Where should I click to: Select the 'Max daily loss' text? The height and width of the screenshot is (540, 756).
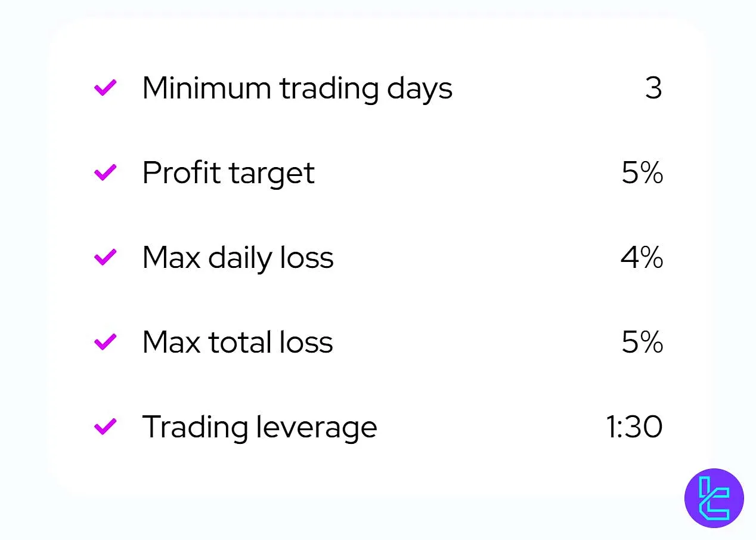(238, 258)
